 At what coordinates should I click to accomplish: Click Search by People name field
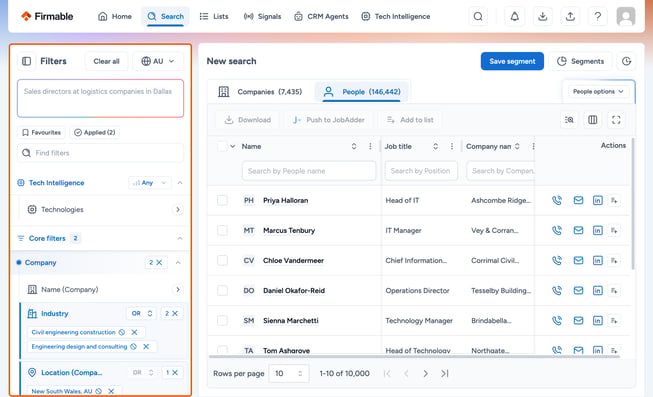[x=309, y=171]
